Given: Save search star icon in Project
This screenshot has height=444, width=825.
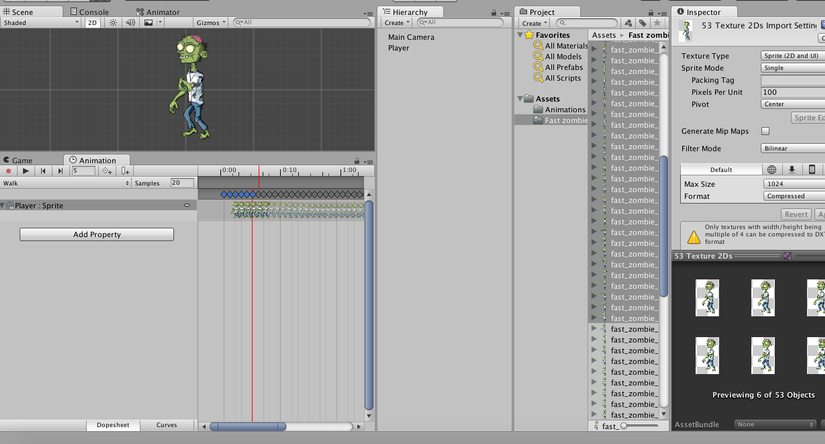Looking at the screenshot, I should point(657,23).
